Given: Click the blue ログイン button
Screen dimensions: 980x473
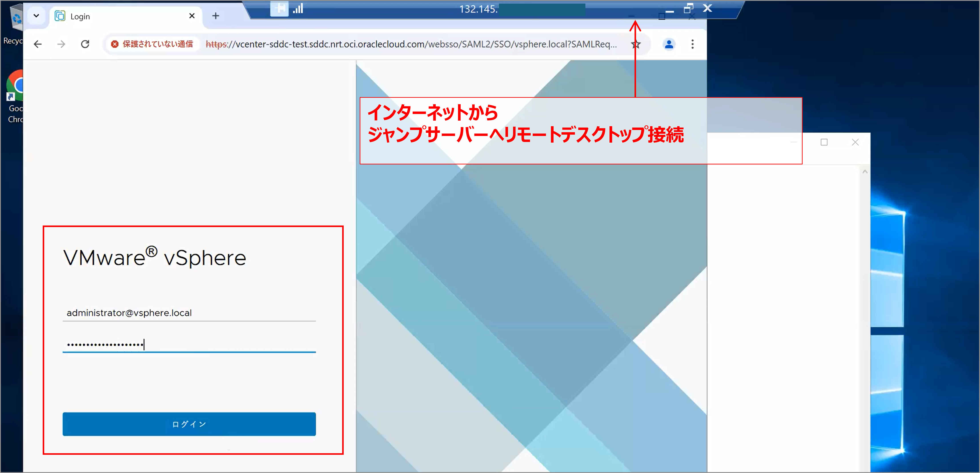Looking at the screenshot, I should coord(189,424).
